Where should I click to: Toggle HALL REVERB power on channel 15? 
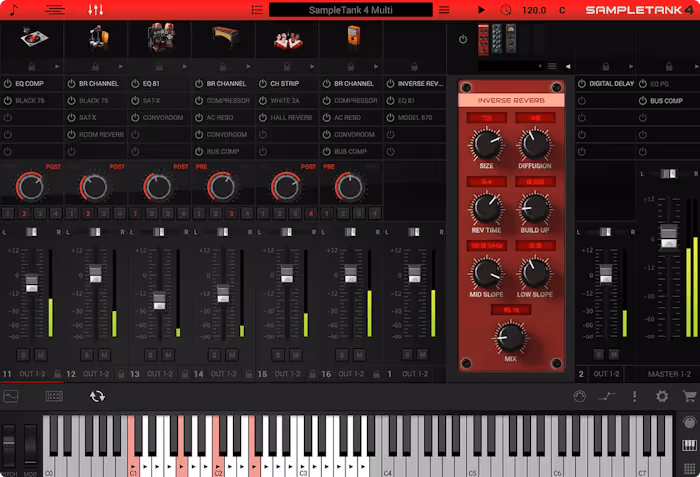click(263, 117)
